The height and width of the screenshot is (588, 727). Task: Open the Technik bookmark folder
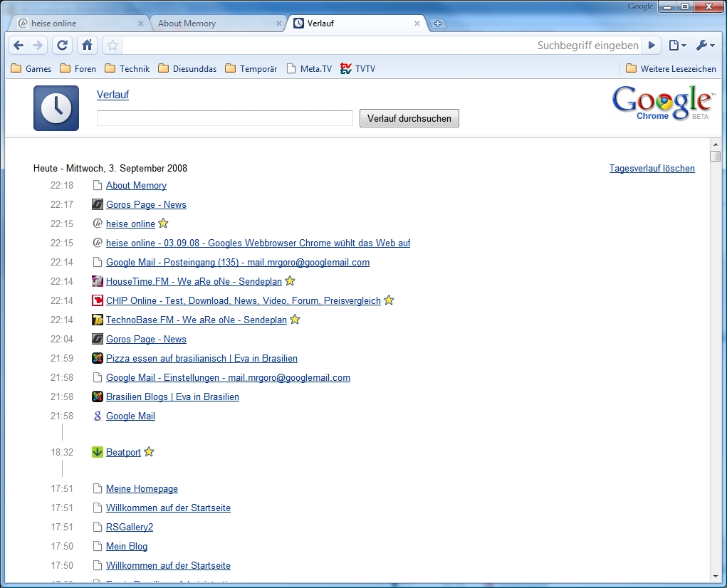click(127, 68)
